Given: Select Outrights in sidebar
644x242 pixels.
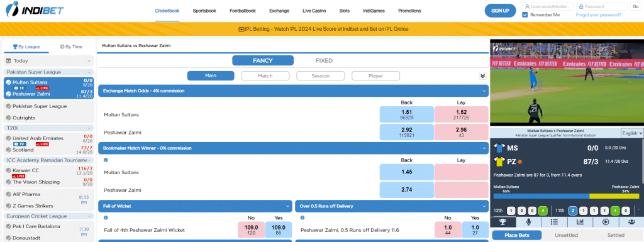Looking at the screenshot, I should click(x=24, y=118).
